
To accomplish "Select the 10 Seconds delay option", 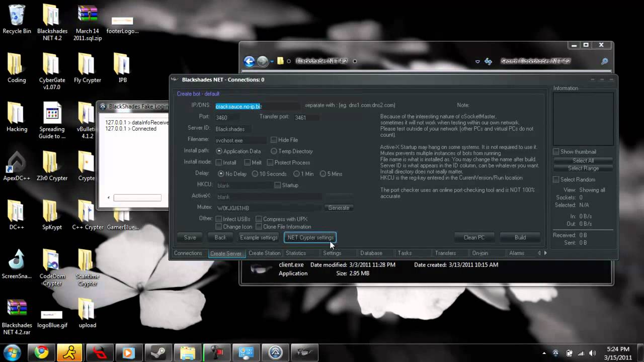I will [x=255, y=174].
